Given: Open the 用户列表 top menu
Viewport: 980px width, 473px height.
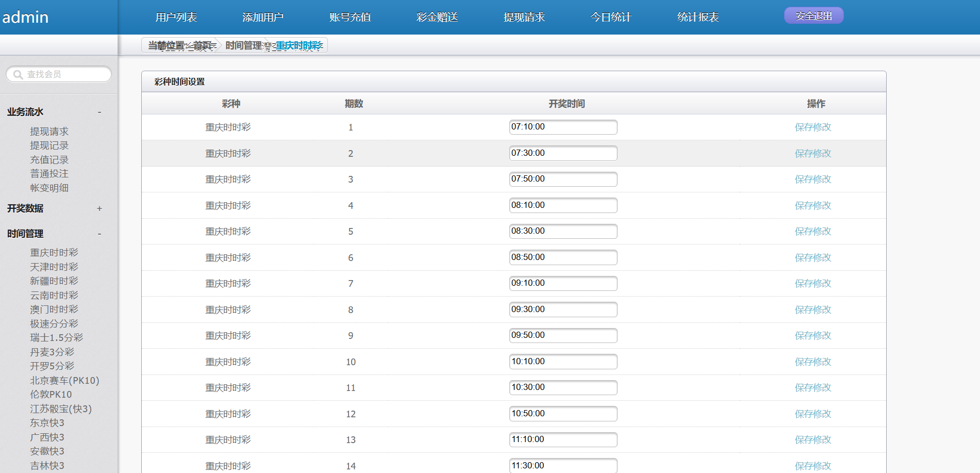Looking at the screenshot, I should 176,17.
